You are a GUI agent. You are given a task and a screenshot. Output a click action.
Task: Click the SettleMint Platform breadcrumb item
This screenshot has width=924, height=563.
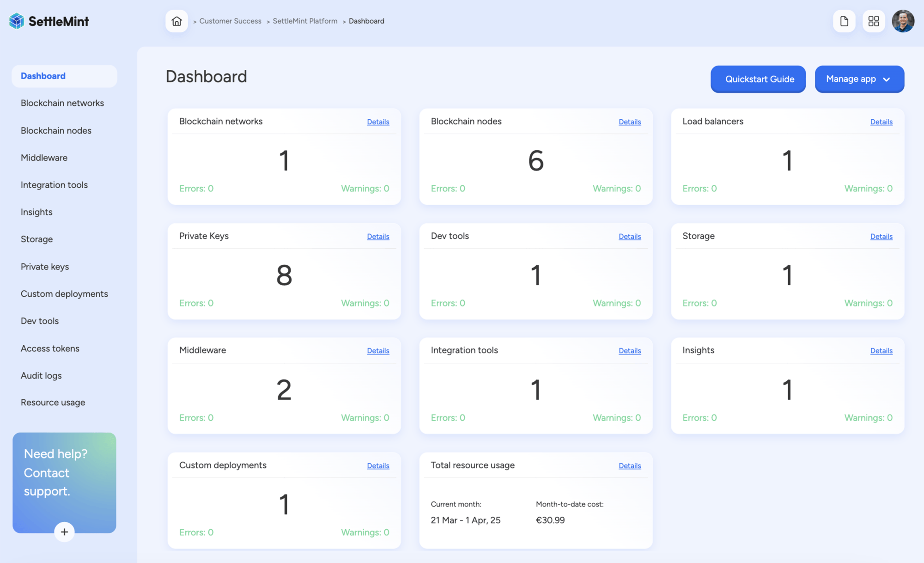click(304, 21)
